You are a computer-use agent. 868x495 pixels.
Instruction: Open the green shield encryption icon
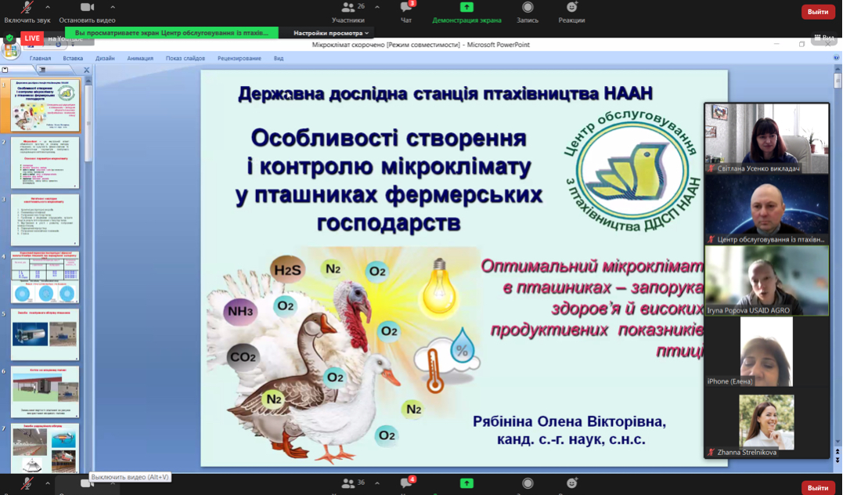[x=9, y=38]
